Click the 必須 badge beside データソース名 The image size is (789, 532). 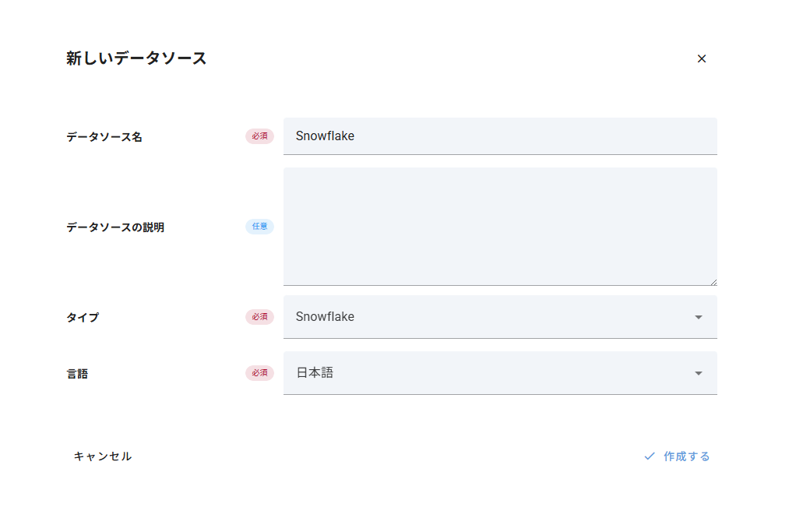click(259, 136)
